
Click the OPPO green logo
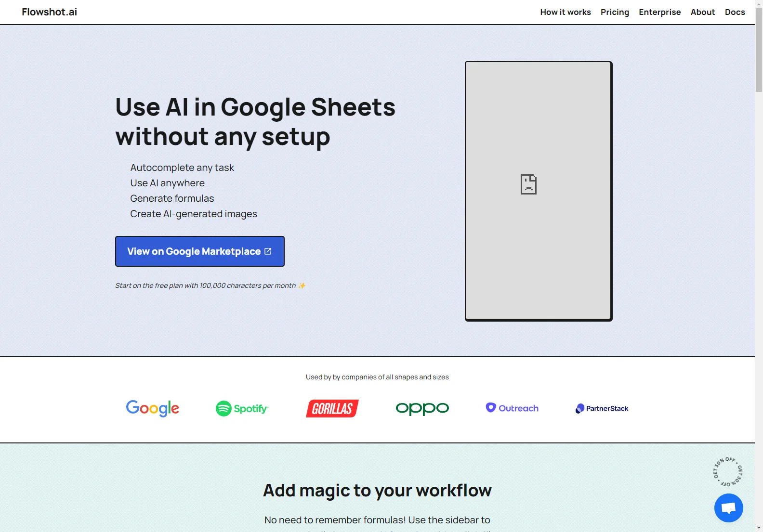[x=422, y=409]
